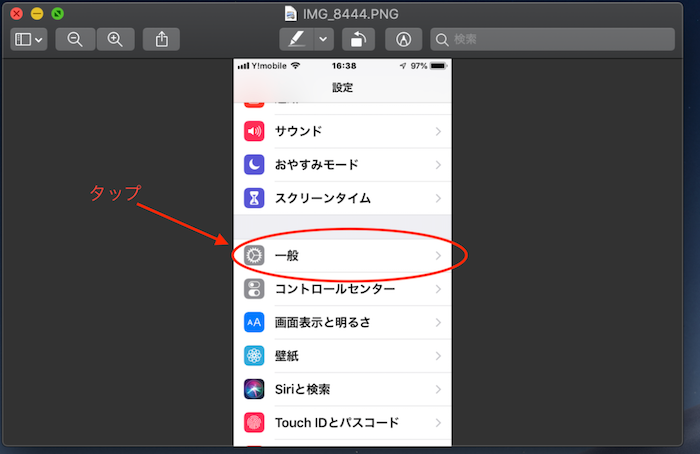Screen dimensions: 700x454
Task: Minimize the window with yellow button
Action: [37, 13]
